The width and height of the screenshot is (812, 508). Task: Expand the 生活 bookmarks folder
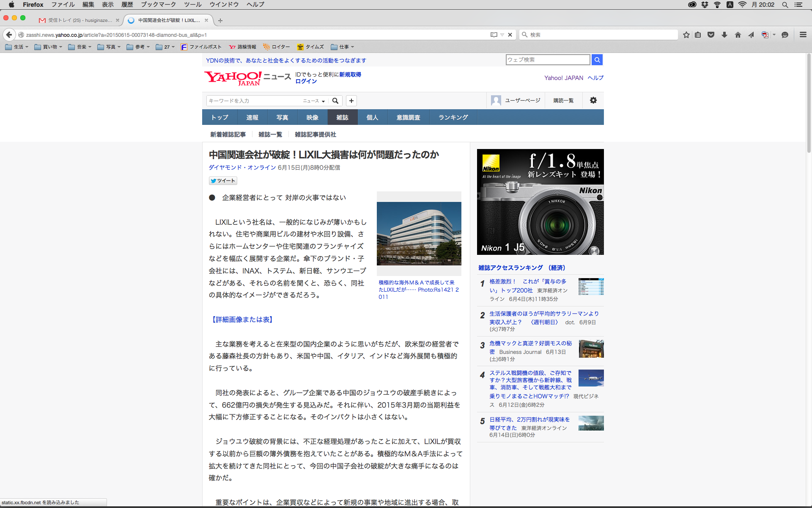click(x=17, y=47)
